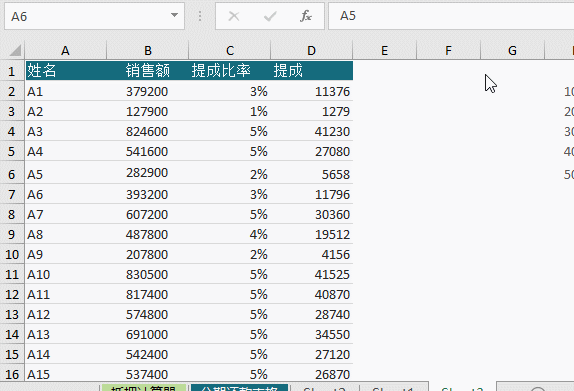574x391 pixels.
Task: Select commission cell 5658
Action: 312,173
